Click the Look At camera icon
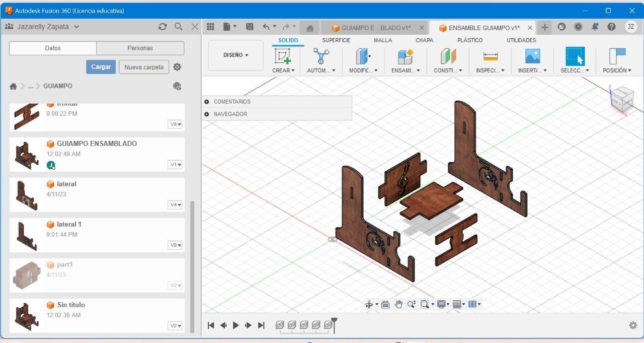Image resolution: width=644 pixels, height=343 pixels. coord(385,304)
